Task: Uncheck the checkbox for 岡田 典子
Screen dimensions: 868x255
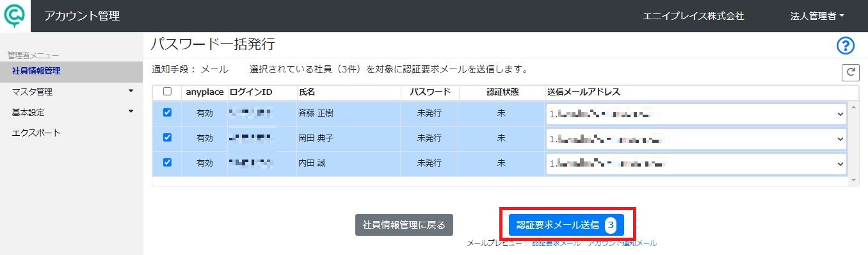Action: 167,137
